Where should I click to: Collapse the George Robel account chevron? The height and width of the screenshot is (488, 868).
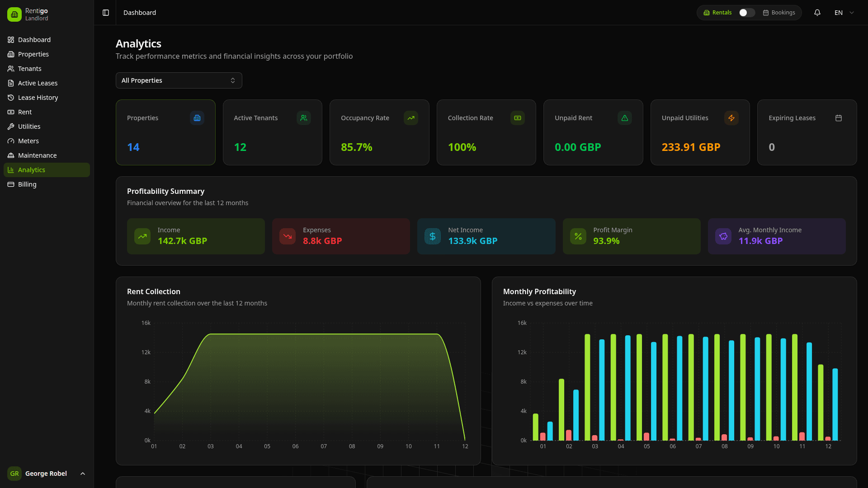[82, 474]
